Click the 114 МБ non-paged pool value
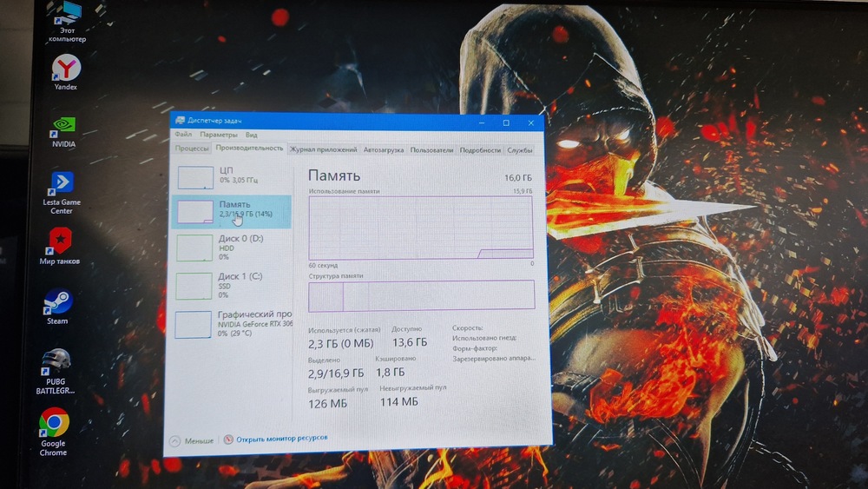 coord(399,401)
